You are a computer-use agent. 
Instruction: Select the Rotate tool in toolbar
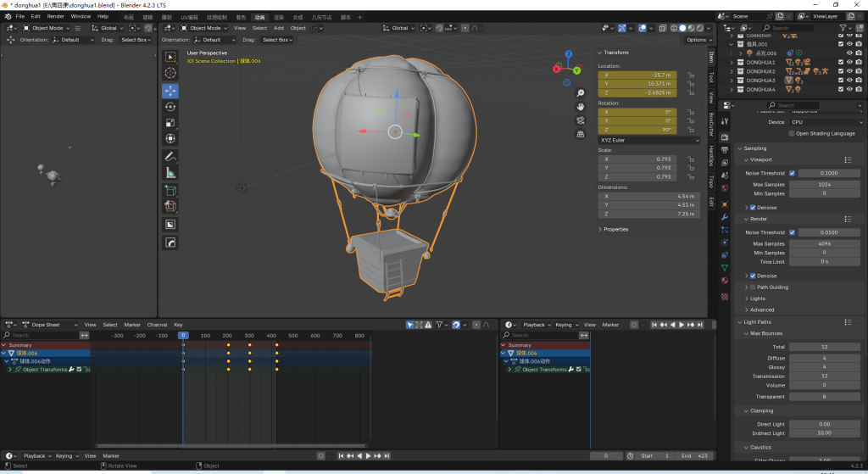(x=170, y=107)
